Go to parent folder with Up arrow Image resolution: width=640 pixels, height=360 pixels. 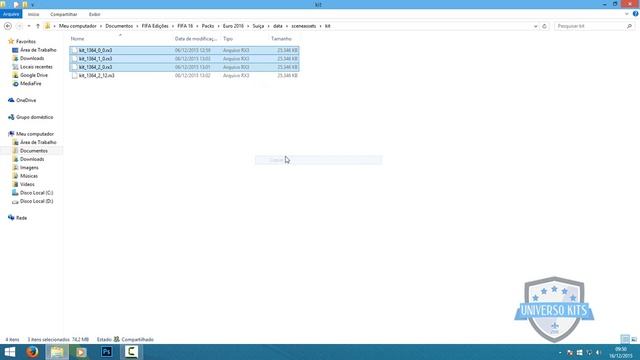pos(38,26)
